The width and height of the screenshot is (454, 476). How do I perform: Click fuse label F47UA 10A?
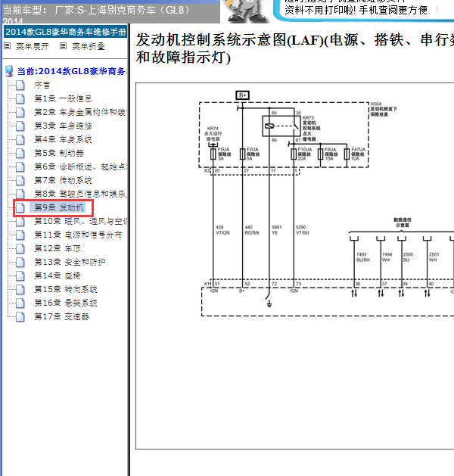click(x=358, y=154)
